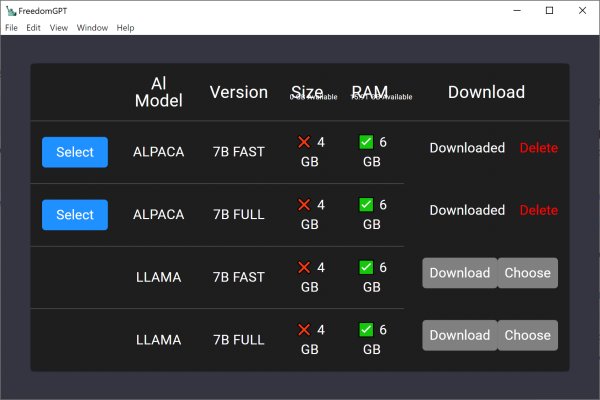Open the View menu
The image size is (600, 400).
pyautogui.click(x=59, y=28)
